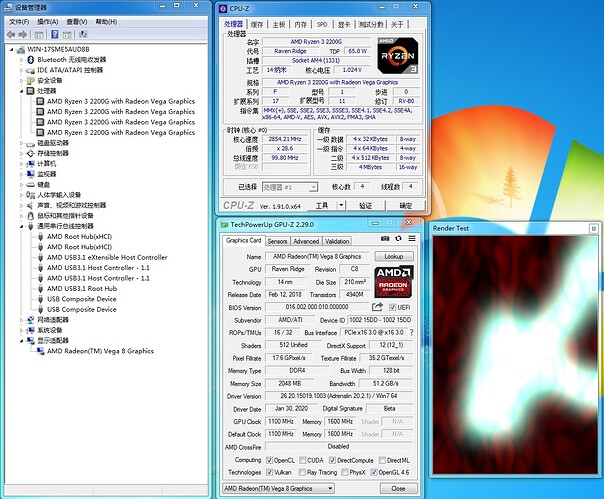Click the GPU-Z refresh icon
The width and height of the screenshot is (604, 499).
pos(398,239)
